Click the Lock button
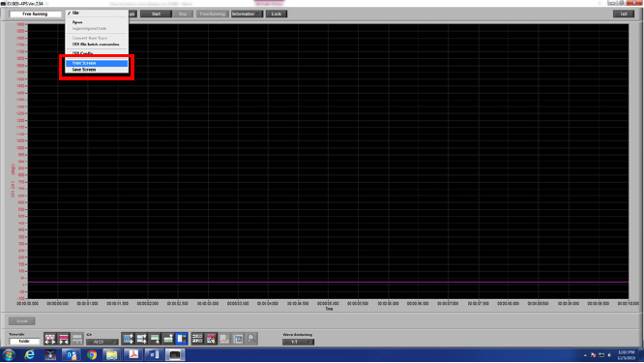644x363 pixels. [277, 14]
